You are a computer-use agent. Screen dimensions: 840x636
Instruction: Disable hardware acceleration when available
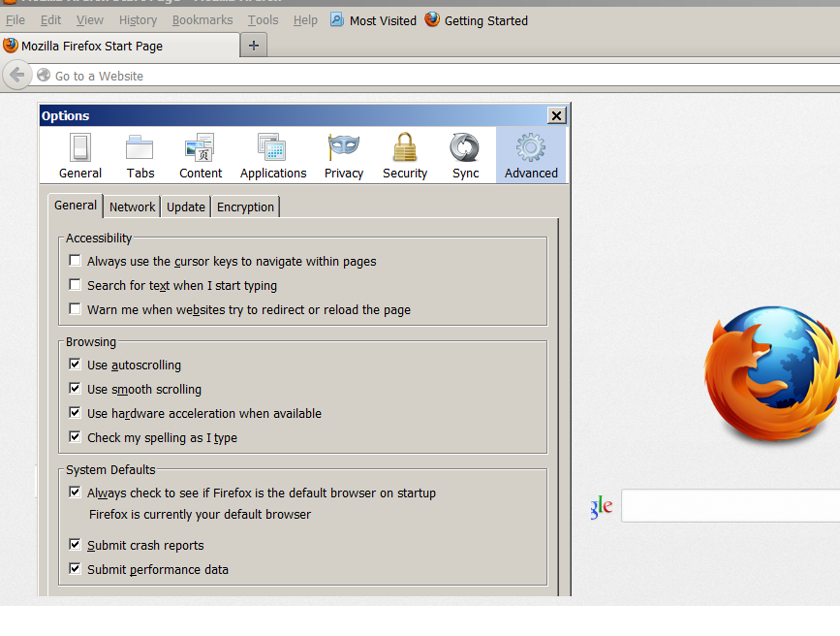coord(75,412)
